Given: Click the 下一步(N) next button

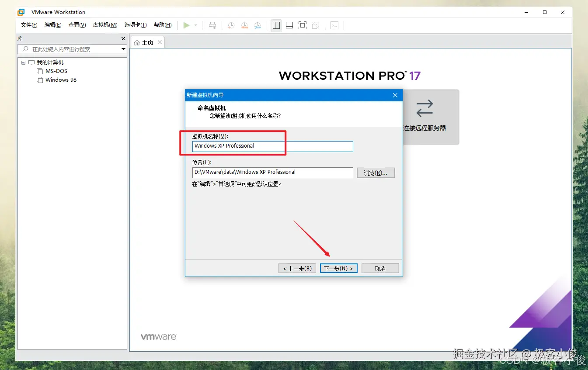Looking at the screenshot, I should pos(339,268).
